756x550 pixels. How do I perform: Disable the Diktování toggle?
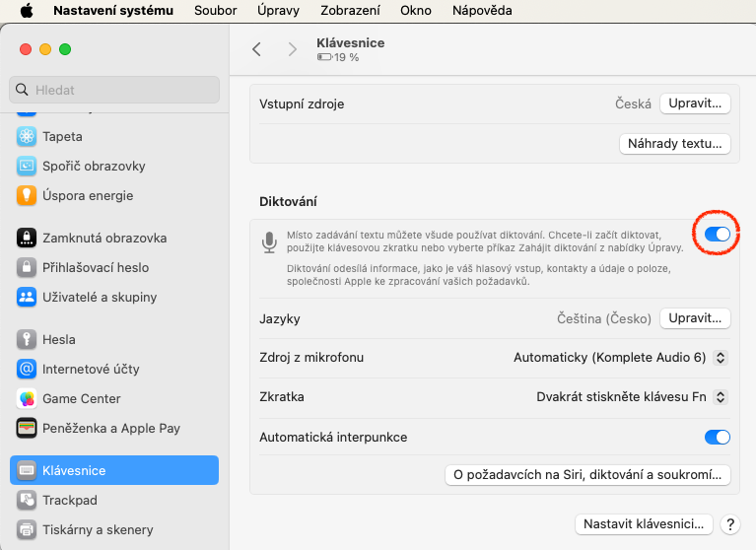[x=717, y=234]
